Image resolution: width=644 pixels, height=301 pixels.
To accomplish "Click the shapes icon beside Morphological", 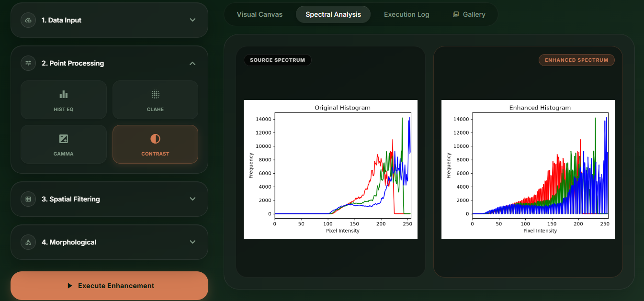I will click(28, 242).
